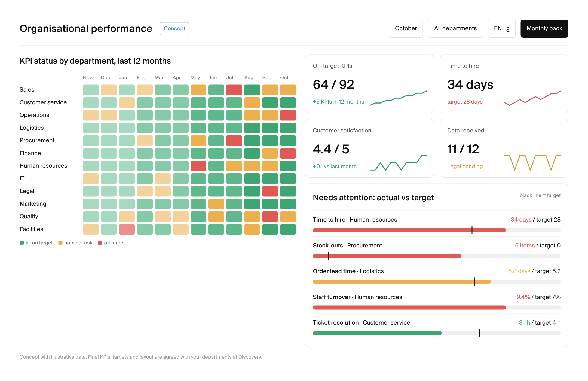Click the Customer service August orange cell
Screen dimensions: 588x381
pos(252,103)
